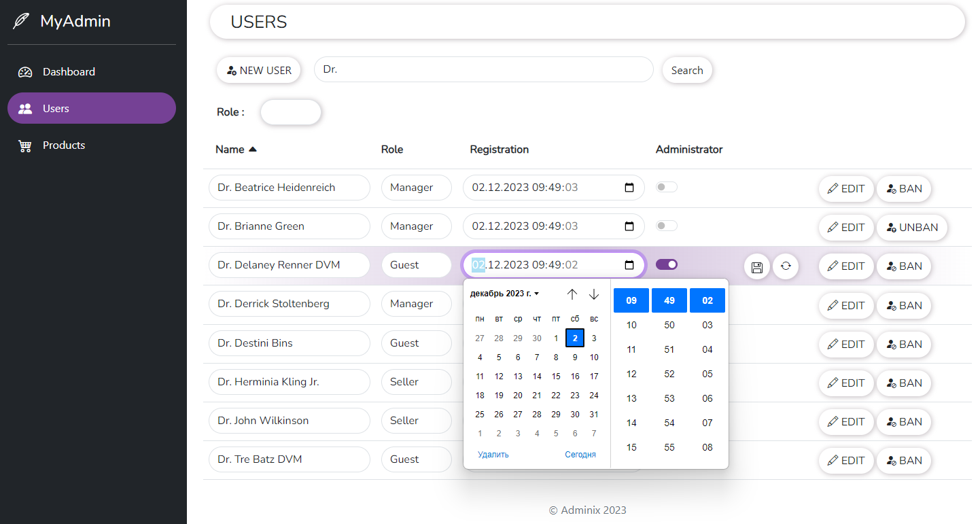The height and width of the screenshot is (524, 980).
Task: Open the Role filter dropdown
Action: pyautogui.click(x=291, y=112)
